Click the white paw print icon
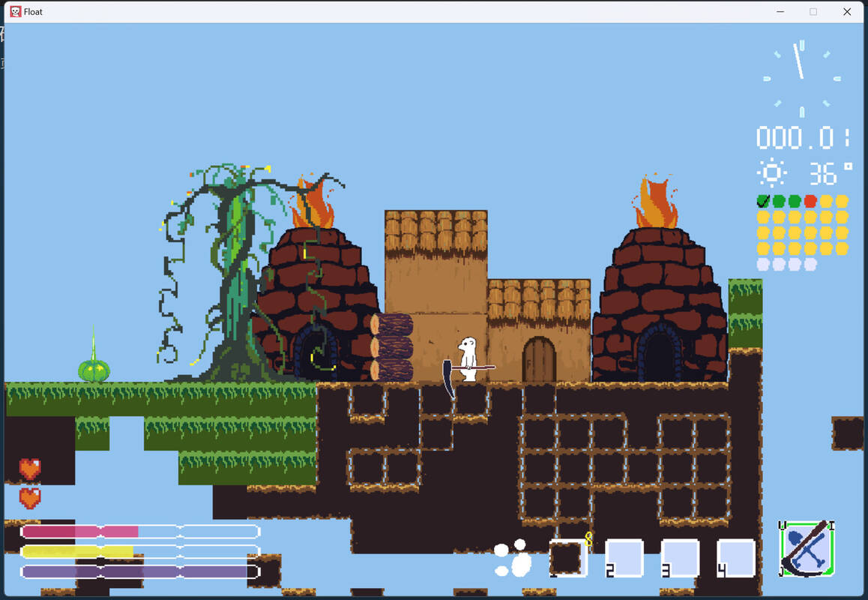 [513, 558]
